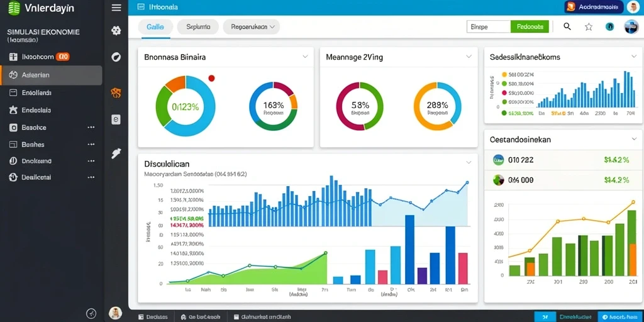Select the Asiaerian sidebar item
Viewport: 644px width, 322px height.
coord(52,75)
